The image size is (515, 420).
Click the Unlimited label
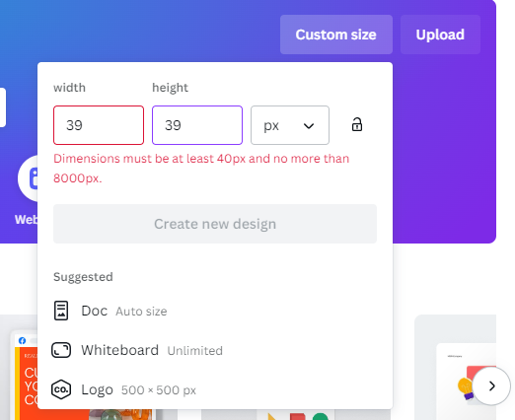click(194, 351)
